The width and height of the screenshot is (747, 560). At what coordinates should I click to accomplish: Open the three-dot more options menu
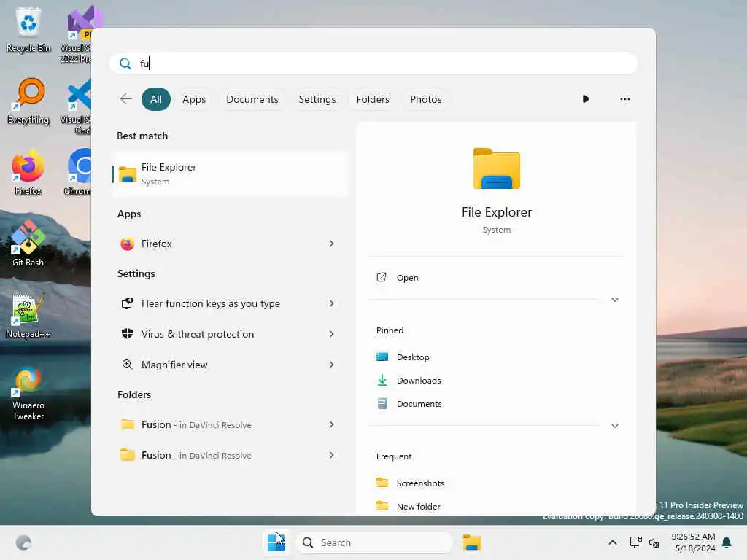coord(624,99)
